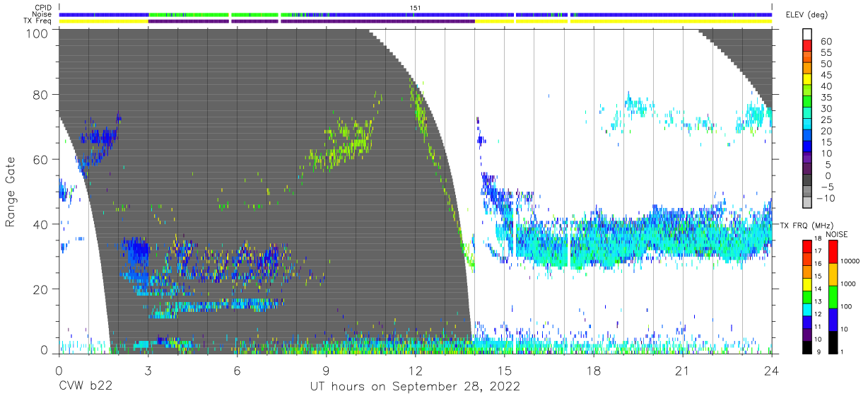
Task: Select the purple 5–10 degree ELEV color band
Action: coord(808,158)
